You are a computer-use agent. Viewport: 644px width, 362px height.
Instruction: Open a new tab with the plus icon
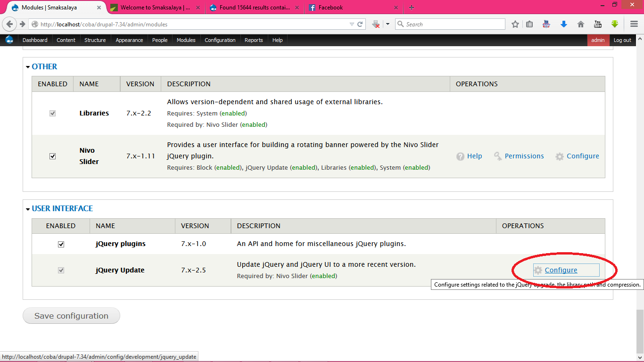[412, 8]
